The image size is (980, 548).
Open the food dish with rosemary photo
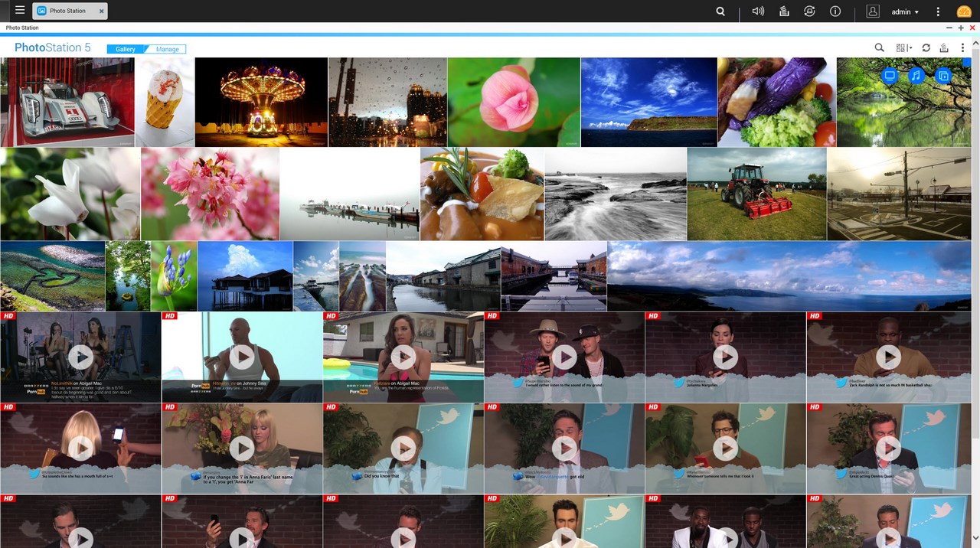[482, 194]
